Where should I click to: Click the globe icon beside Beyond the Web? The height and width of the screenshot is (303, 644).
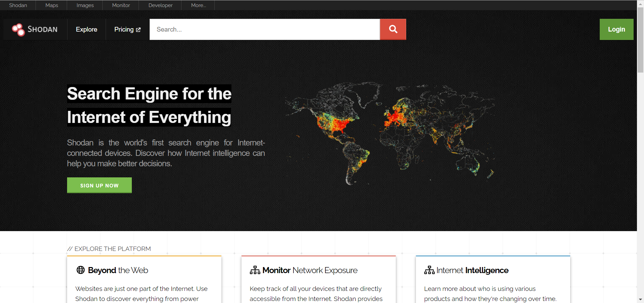click(80, 270)
